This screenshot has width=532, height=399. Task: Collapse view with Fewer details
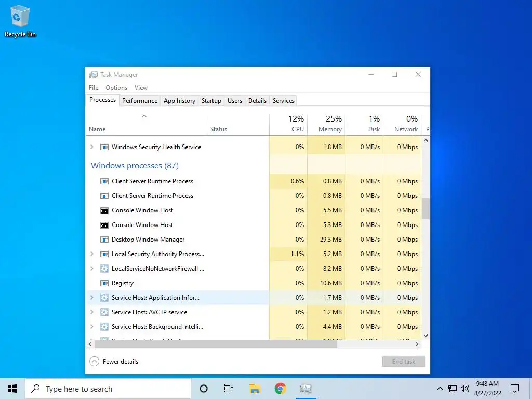(x=114, y=362)
